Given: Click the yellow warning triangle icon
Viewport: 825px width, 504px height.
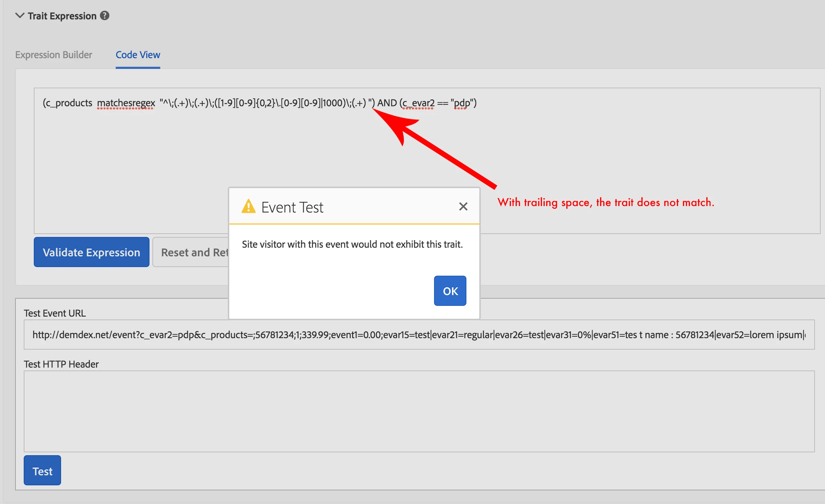Looking at the screenshot, I should tap(248, 206).
